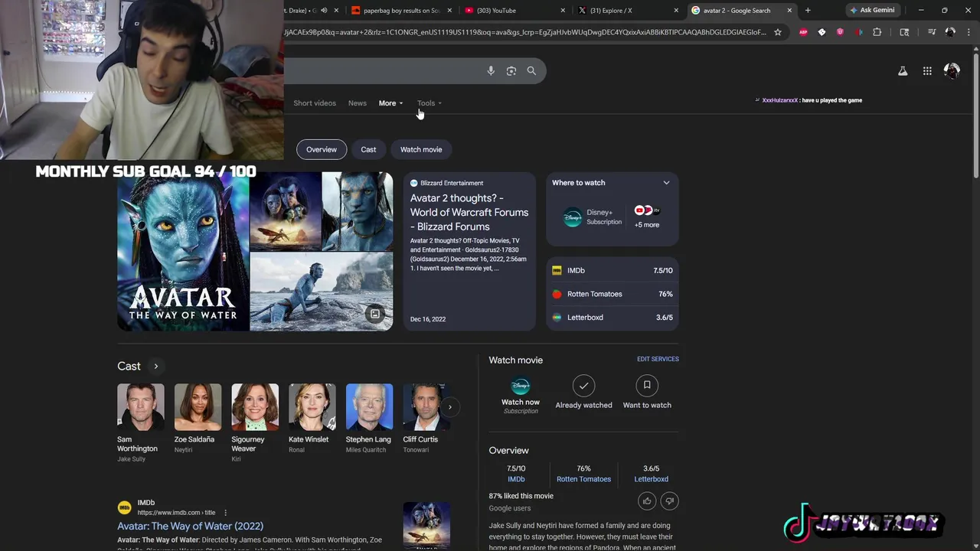Open the media controls icon in toolbar
The width and height of the screenshot is (980, 551).
[x=932, y=32]
